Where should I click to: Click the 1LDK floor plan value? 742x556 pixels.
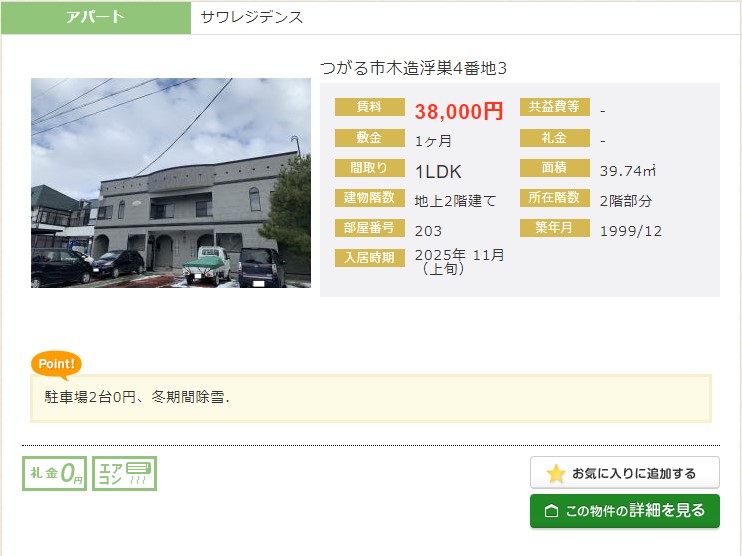pos(438,171)
